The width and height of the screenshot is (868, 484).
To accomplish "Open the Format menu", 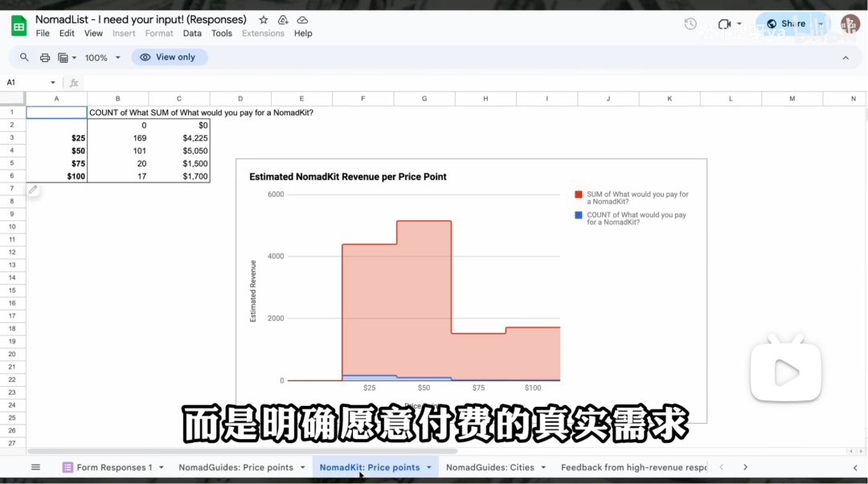I will tap(159, 33).
